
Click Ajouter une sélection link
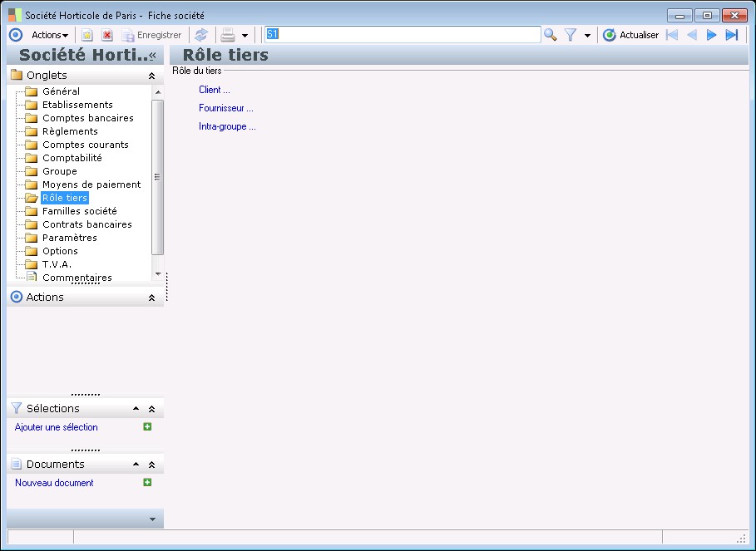click(x=56, y=427)
